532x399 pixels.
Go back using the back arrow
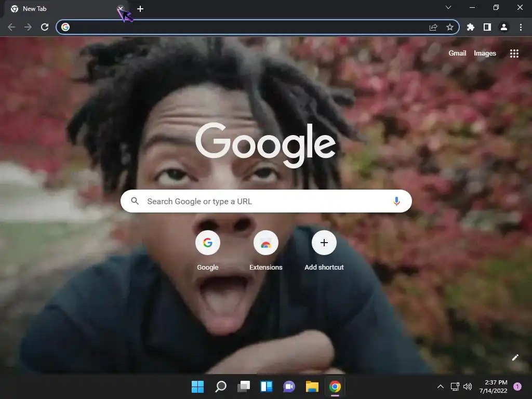pyautogui.click(x=11, y=27)
